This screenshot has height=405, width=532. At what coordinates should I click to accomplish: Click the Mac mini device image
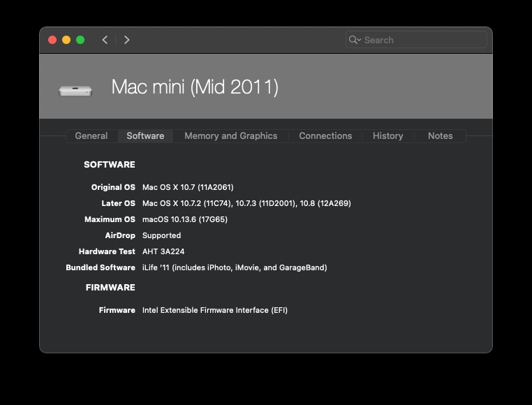(x=75, y=90)
